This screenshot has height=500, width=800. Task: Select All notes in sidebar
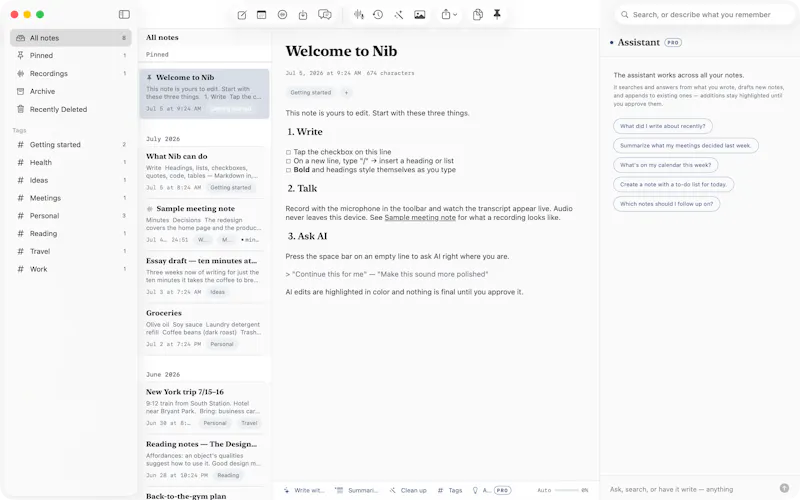(70, 38)
